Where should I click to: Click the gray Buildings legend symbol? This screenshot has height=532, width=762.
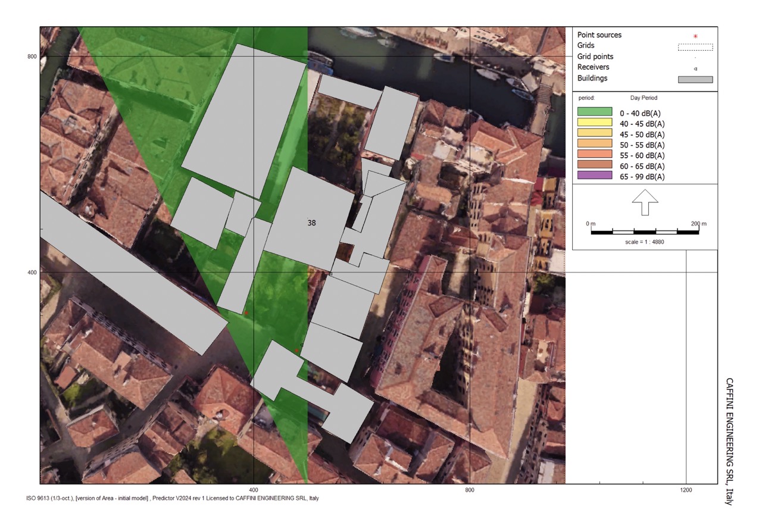pos(695,79)
